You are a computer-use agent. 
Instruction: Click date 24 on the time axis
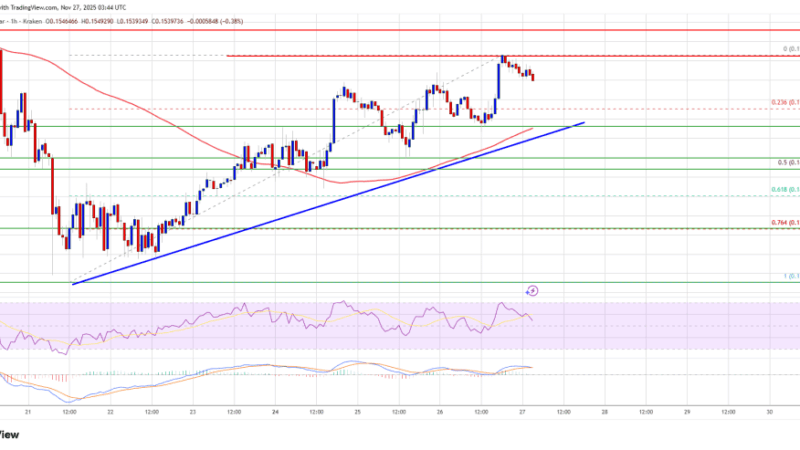(x=275, y=412)
